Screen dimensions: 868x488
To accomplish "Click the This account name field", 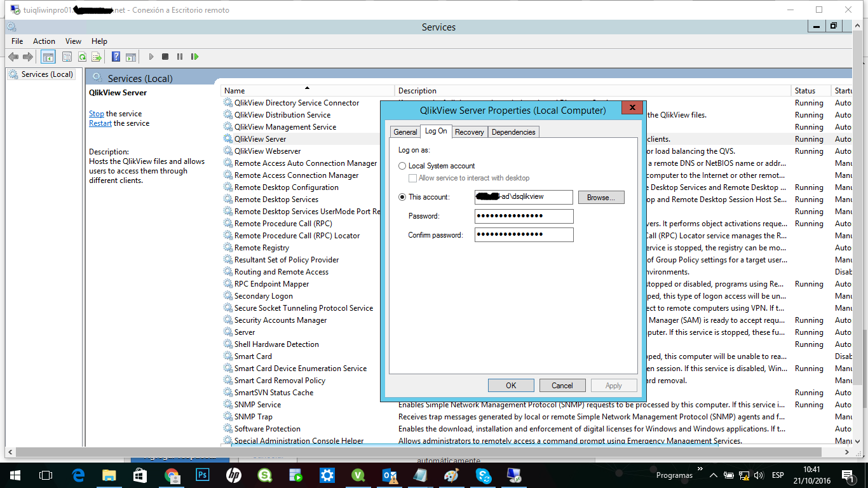I will coord(524,197).
